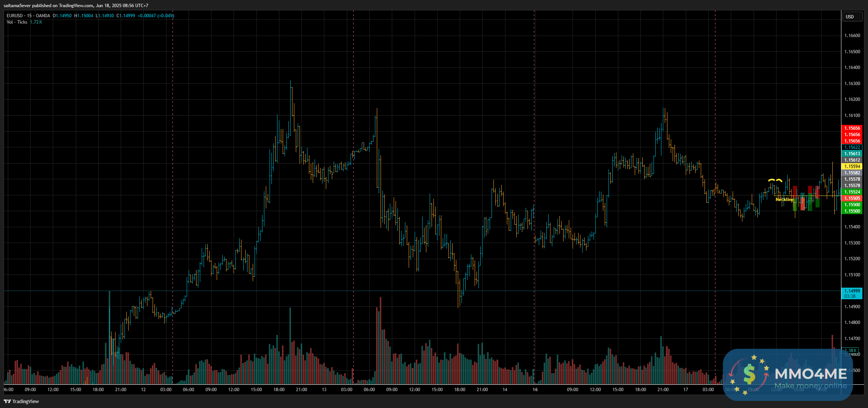Click the teal 1.15613 price label
Screen dimensions: 868x408
click(x=852, y=154)
